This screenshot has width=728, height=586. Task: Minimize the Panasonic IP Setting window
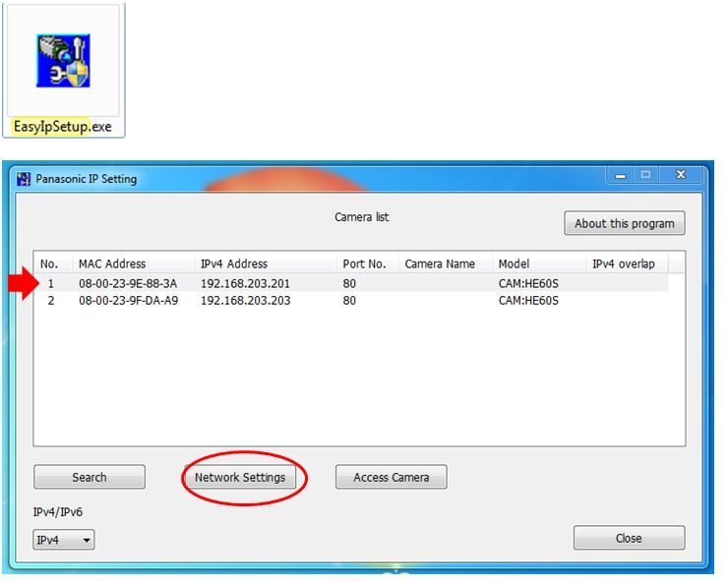(x=621, y=175)
